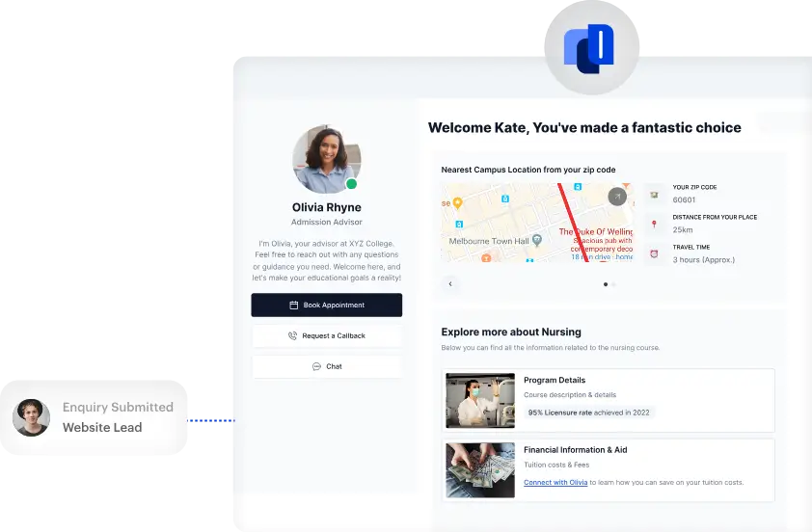Click the zip code icon

tap(654, 195)
